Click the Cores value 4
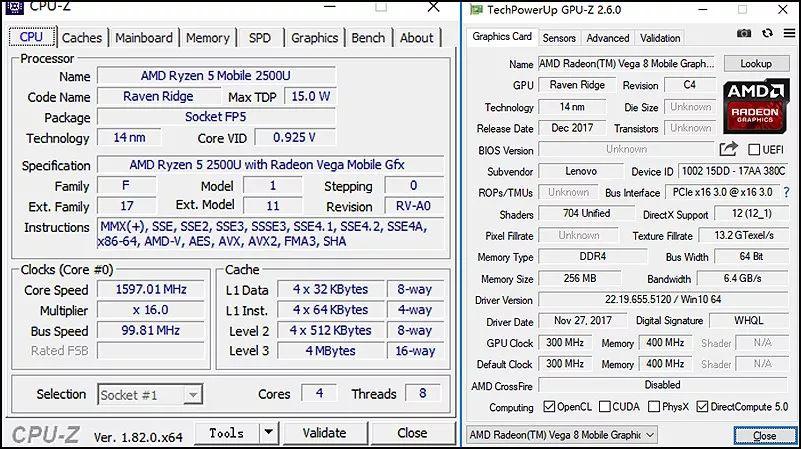This screenshot has width=801, height=449. pyautogui.click(x=319, y=393)
